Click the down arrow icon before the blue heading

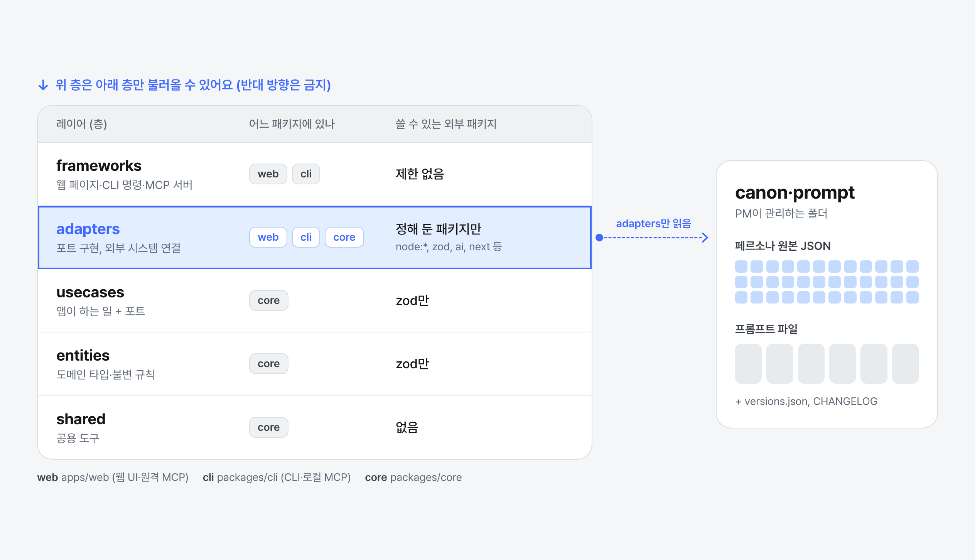43,85
